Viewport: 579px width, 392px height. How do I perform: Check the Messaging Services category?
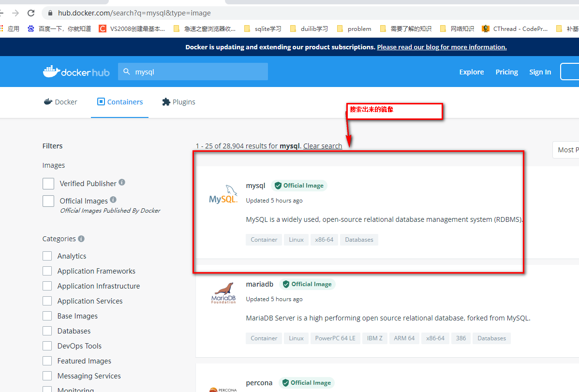point(47,376)
